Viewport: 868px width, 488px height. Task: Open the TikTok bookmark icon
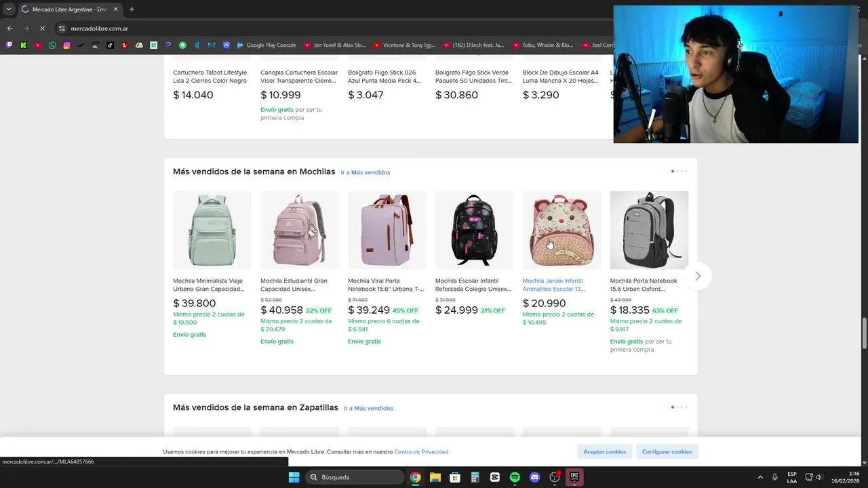110,45
